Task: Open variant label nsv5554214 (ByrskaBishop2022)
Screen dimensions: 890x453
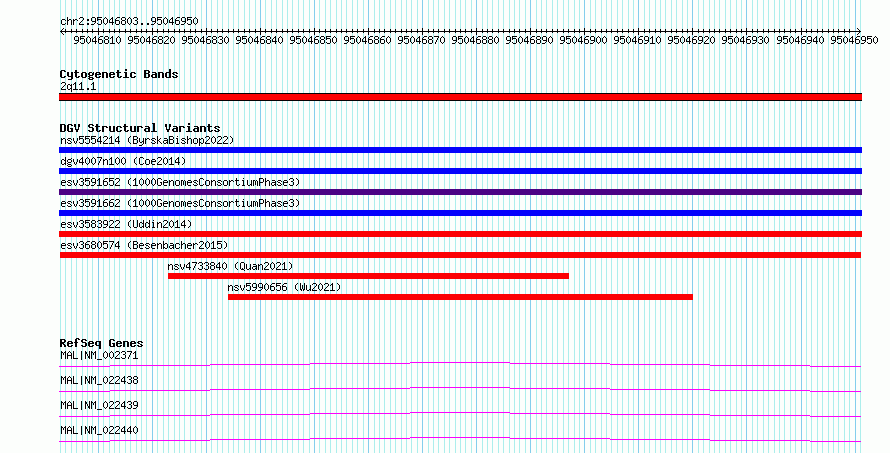Action: [x=147, y=140]
